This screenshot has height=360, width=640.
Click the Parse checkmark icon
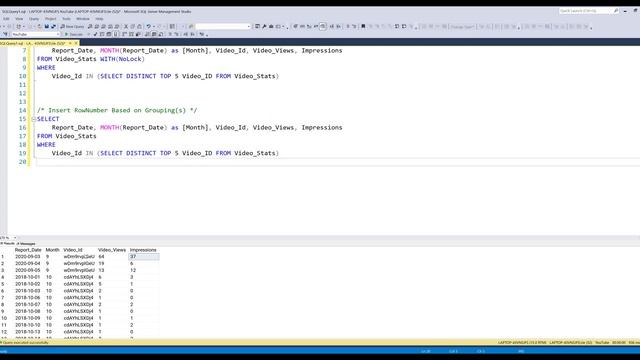coord(95,34)
